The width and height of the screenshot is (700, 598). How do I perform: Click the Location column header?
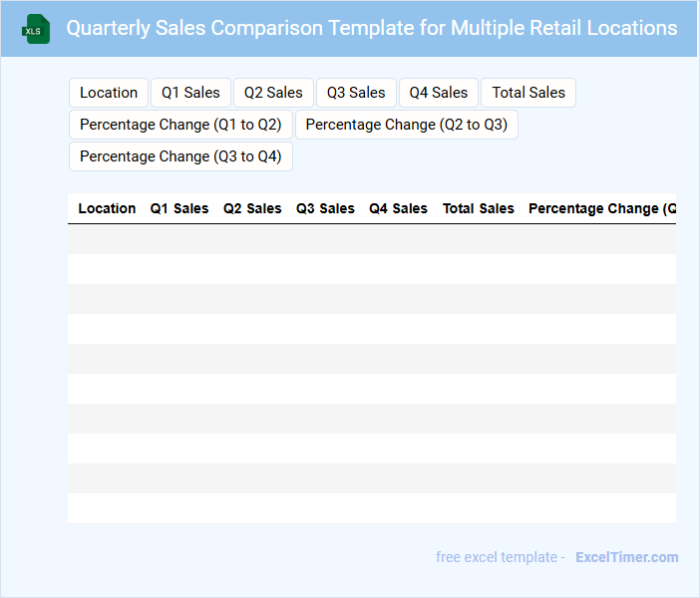107,208
